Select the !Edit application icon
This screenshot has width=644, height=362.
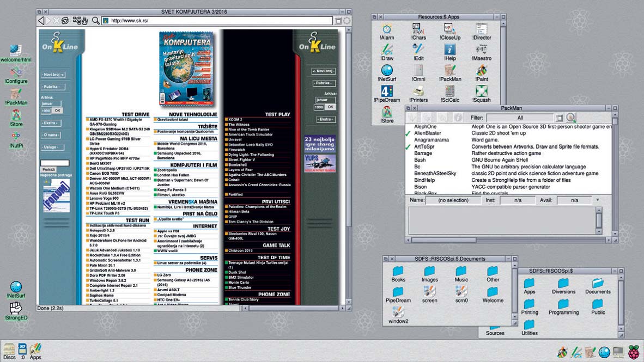coord(418,53)
